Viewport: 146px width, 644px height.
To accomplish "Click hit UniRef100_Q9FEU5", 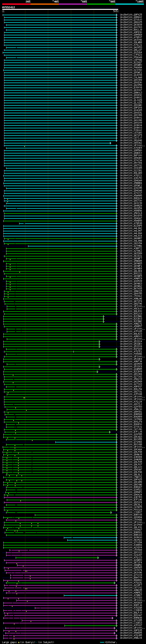I will [x=131, y=630].
